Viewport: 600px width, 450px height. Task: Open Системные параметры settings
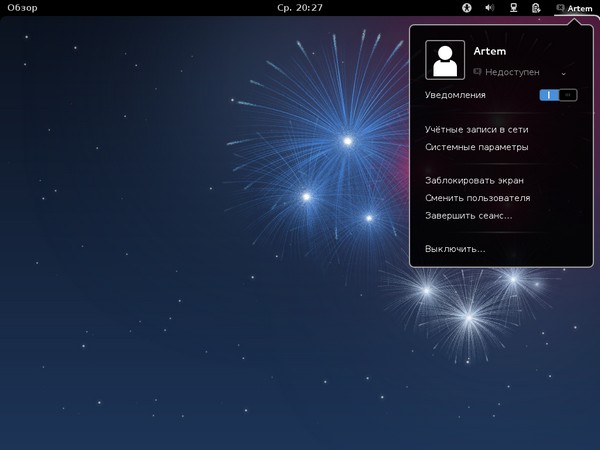(476, 147)
